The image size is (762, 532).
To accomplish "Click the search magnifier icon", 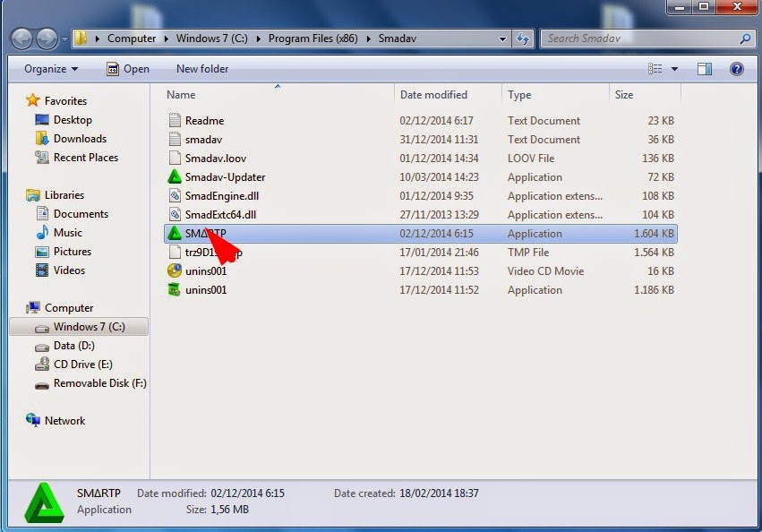I will pos(745,39).
